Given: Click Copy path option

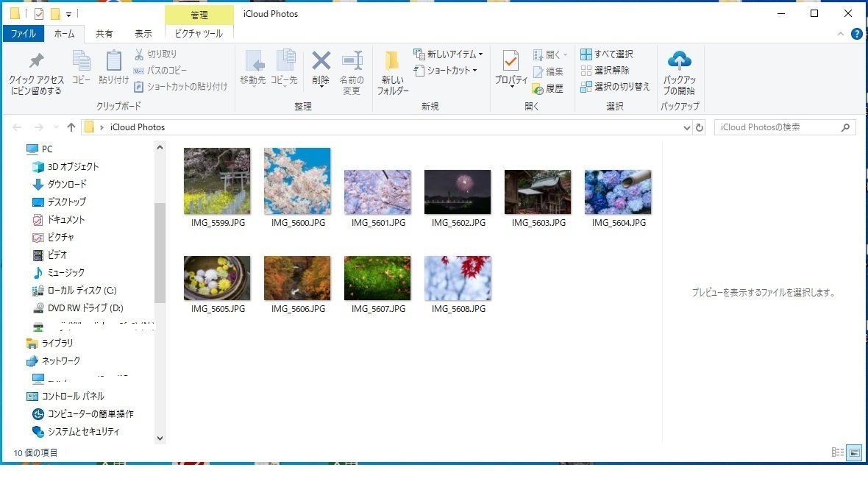Looking at the screenshot, I should tap(160, 71).
